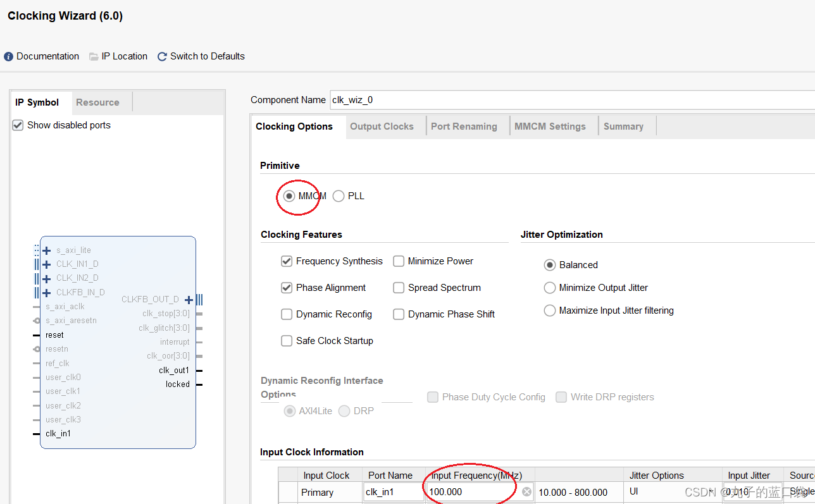Enable Safe Clock Startup checkbox
The width and height of the screenshot is (815, 504).
tap(287, 341)
